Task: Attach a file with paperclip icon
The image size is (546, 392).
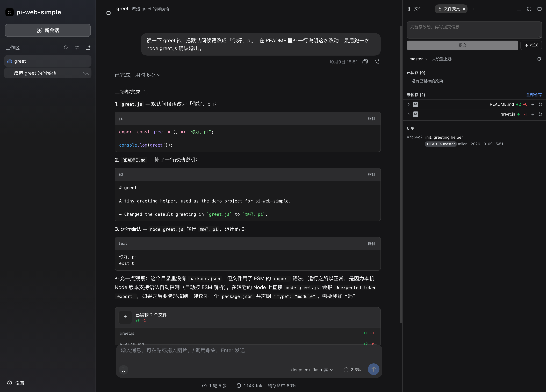Action: point(124,370)
